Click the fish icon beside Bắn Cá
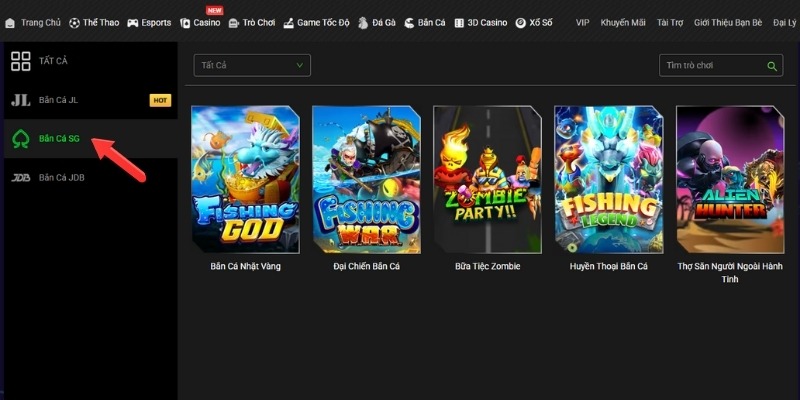 409,23
